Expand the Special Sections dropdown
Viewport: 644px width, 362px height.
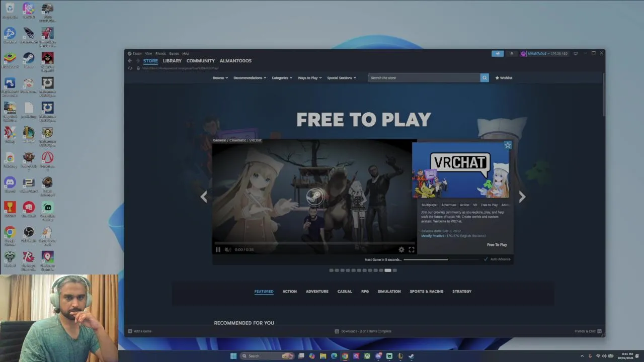(x=341, y=78)
